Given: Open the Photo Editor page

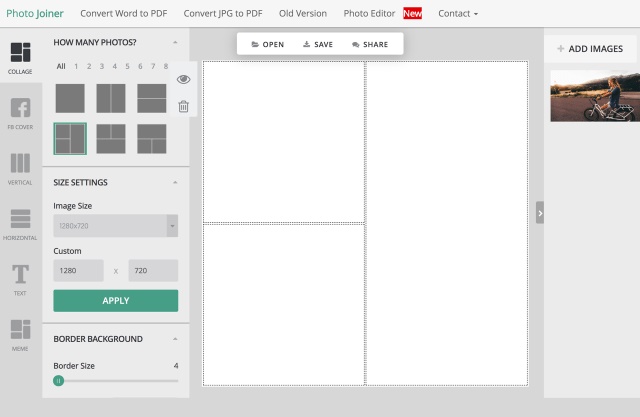Looking at the screenshot, I should (x=370, y=14).
